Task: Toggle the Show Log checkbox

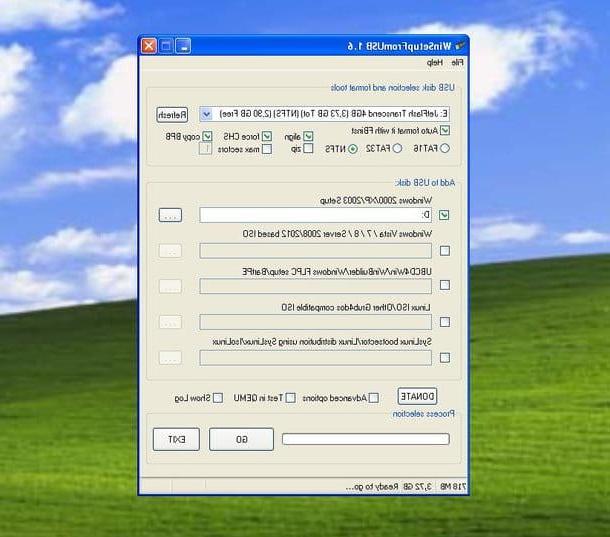Action: coord(218,398)
